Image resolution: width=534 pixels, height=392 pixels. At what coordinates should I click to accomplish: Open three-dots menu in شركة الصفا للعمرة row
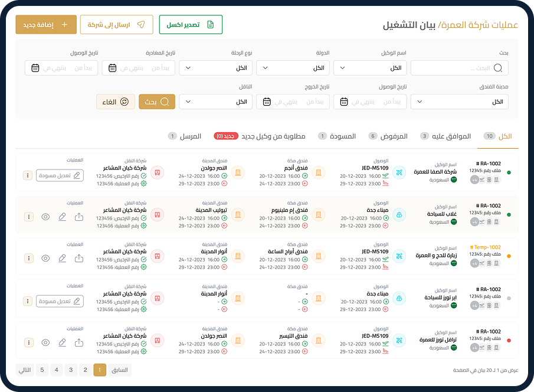click(27, 175)
